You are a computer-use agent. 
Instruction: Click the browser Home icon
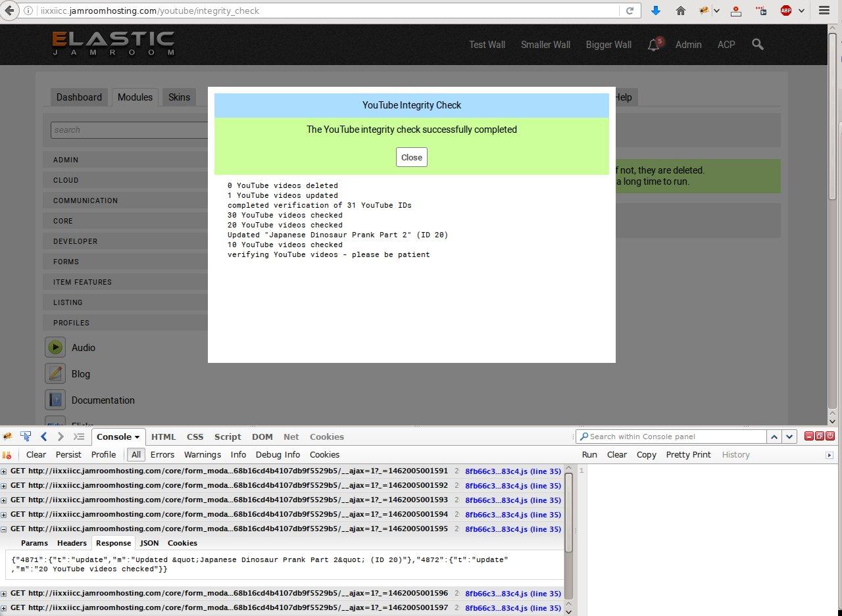tap(681, 11)
